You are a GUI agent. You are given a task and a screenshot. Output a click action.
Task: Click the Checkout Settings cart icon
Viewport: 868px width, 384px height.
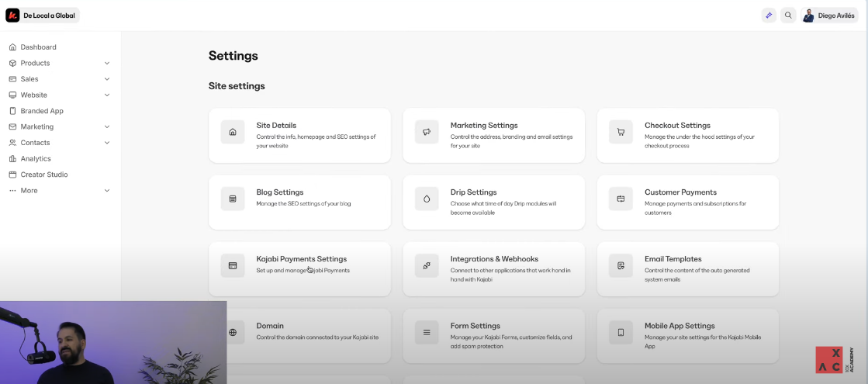[621, 132]
